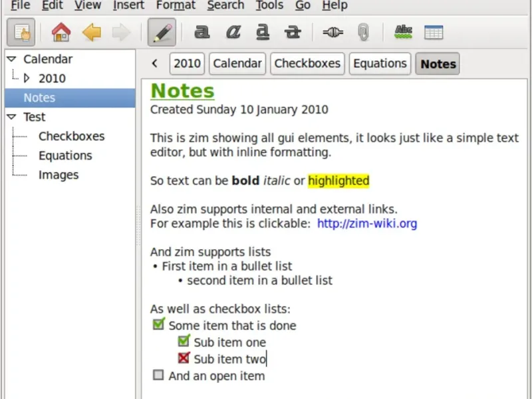Toggle the index side pane icon
The height and width of the screenshot is (399, 532).
21,33
